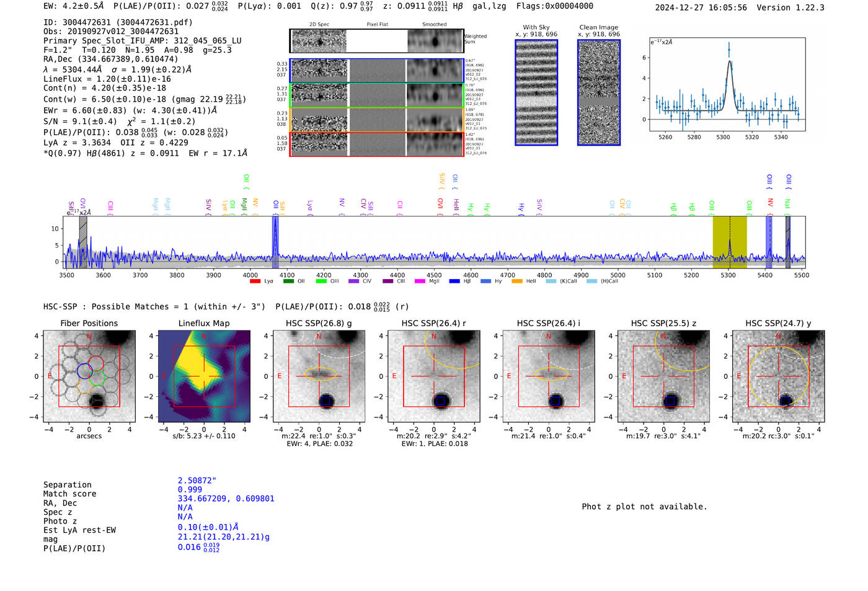Click the full 3500–5500 Å spectrum plot
The image size is (868, 591).
pos(434,242)
